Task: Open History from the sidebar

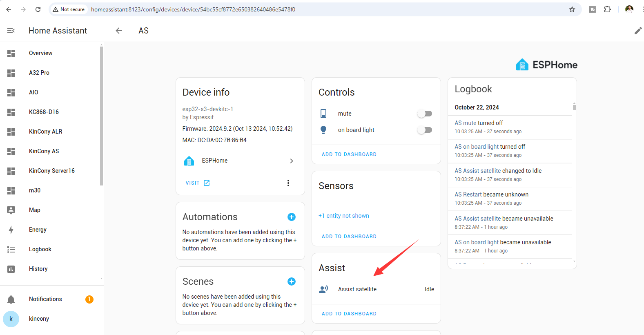Action: point(38,269)
